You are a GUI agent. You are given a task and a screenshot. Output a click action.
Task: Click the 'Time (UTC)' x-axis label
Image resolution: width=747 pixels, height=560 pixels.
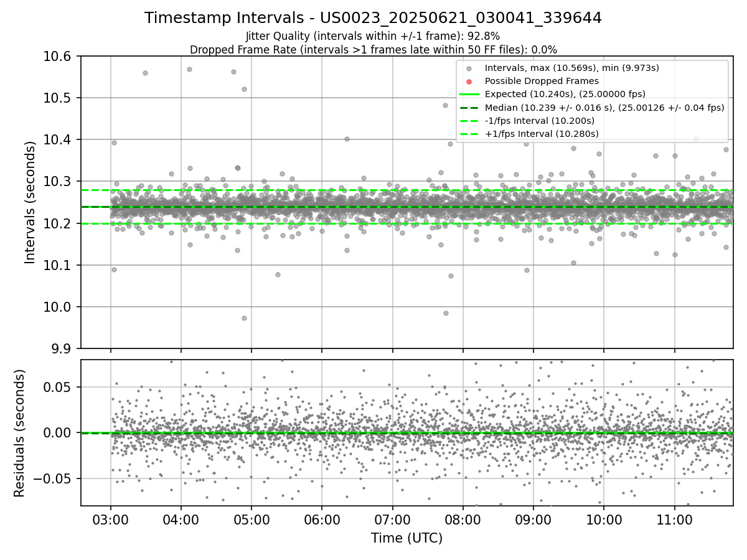click(406, 538)
